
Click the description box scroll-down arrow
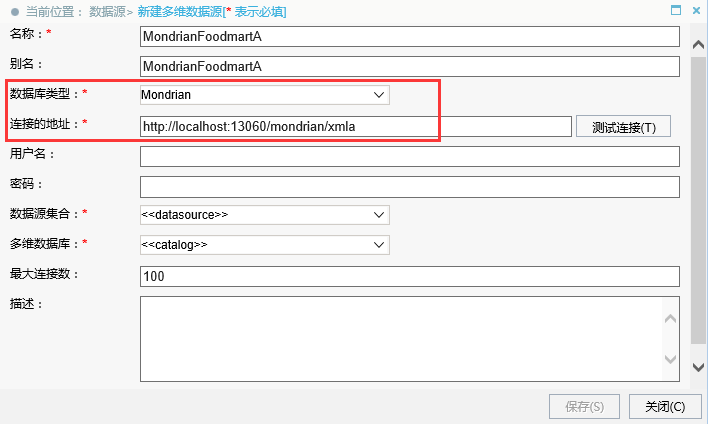[671, 359]
